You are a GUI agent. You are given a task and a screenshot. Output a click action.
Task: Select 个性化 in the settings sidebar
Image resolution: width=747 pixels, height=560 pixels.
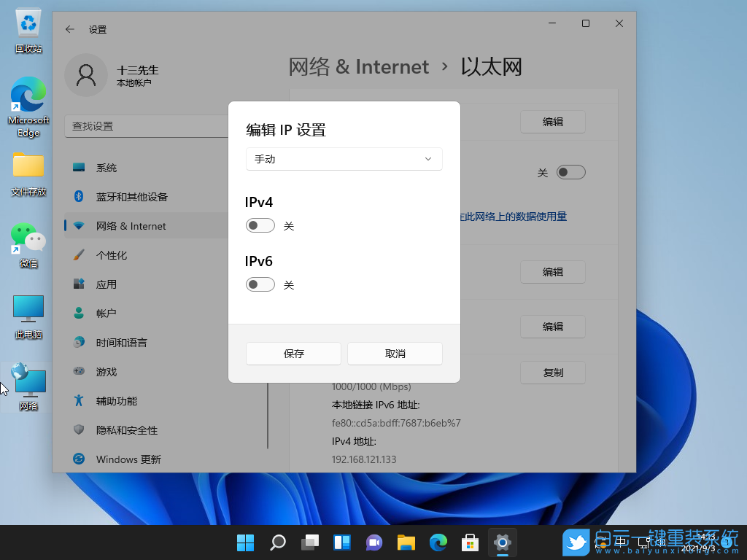[x=106, y=254]
